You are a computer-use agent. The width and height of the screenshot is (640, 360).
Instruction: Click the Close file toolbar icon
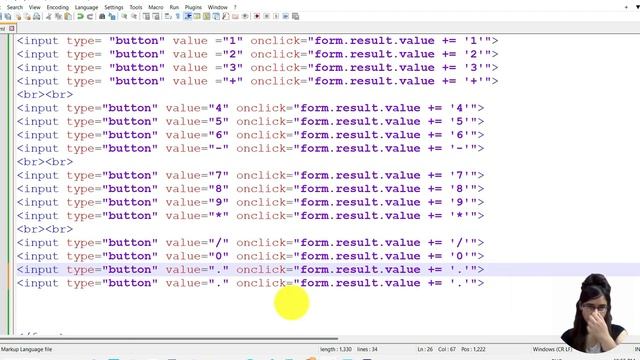pos(18,16)
